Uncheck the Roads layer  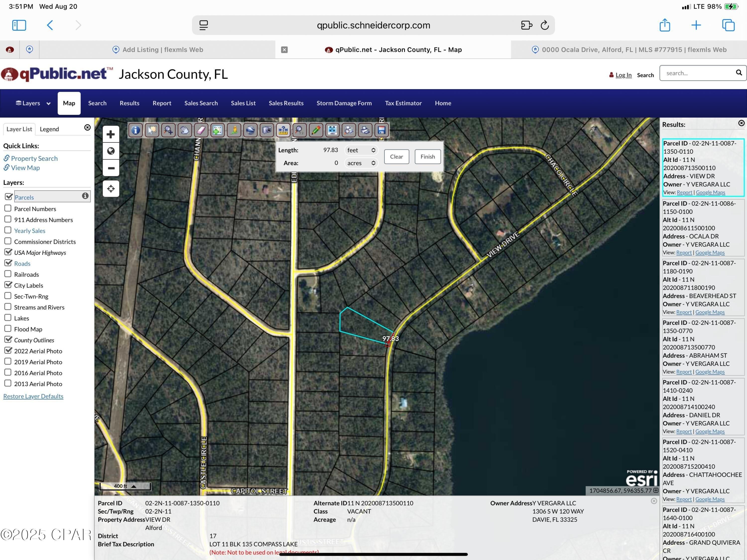pos(8,262)
